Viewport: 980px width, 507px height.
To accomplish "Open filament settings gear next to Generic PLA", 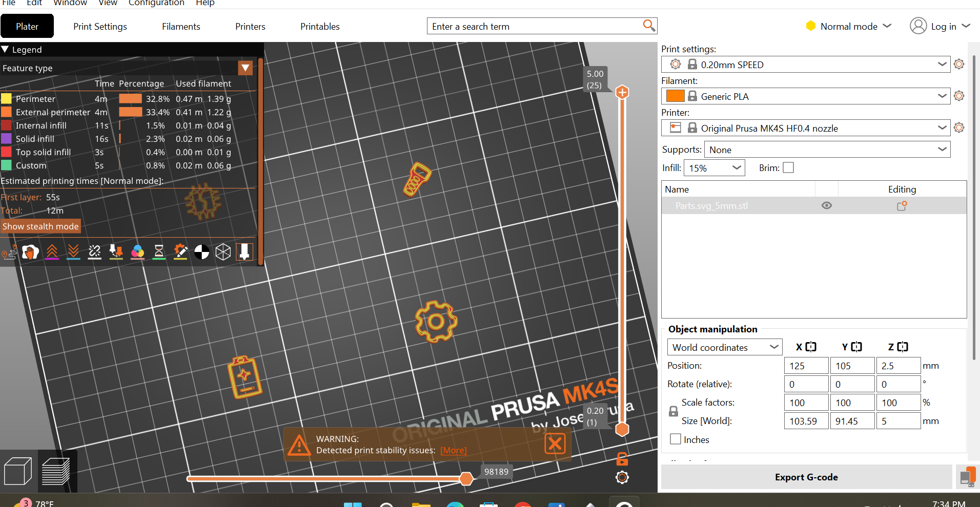I will point(959,96).
